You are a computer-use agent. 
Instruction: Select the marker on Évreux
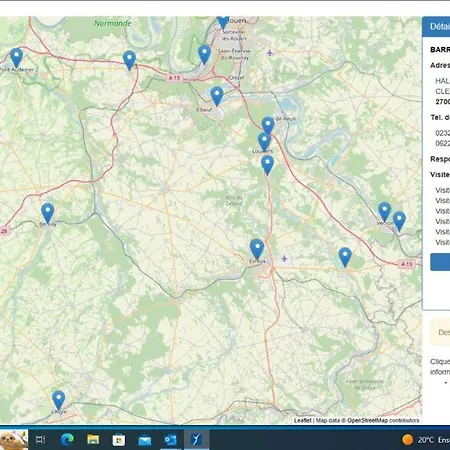click(257, 249)
